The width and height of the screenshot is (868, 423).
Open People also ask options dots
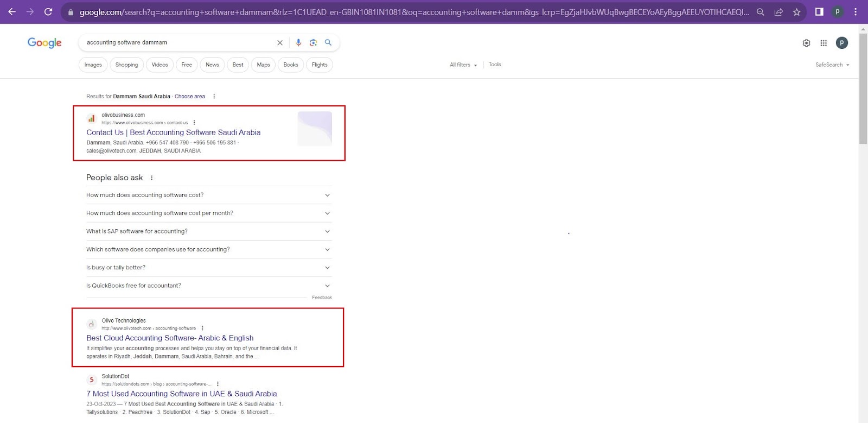151,178
